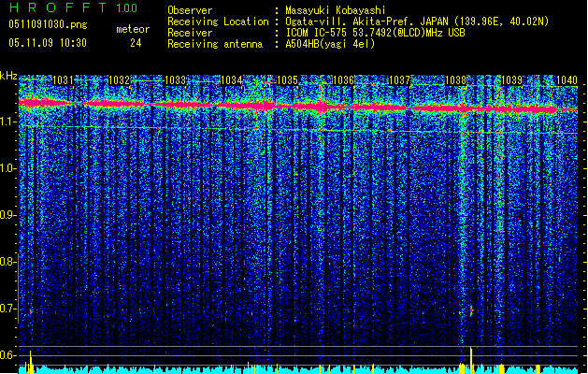Click the 1038 time marker

tap(455, 79)
